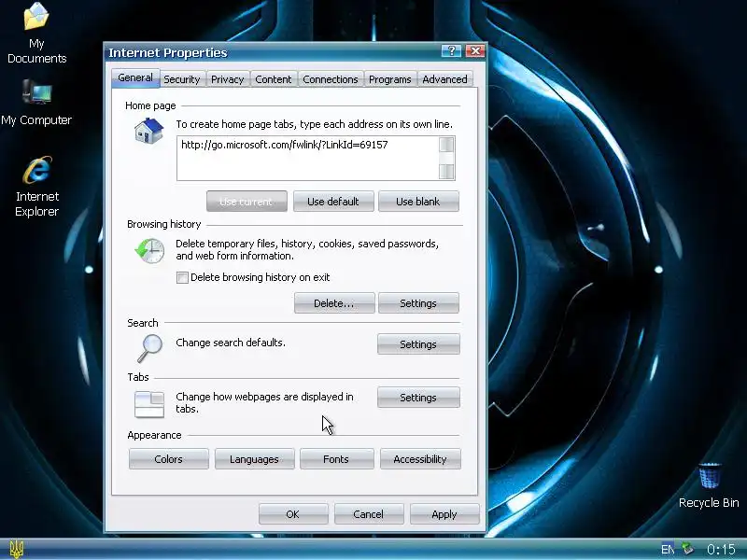Click the EN language indicator in tray
The width and height of the screenshot is (747, 560).
pos(668,550)
